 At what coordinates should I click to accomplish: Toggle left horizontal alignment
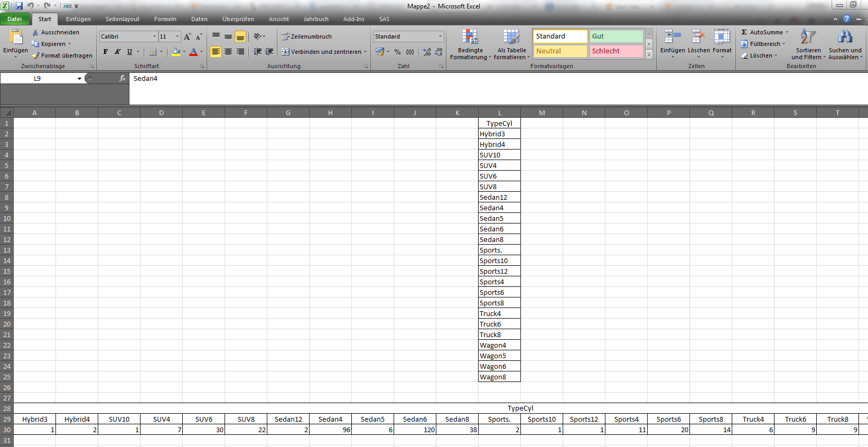(x=216, y=52)
